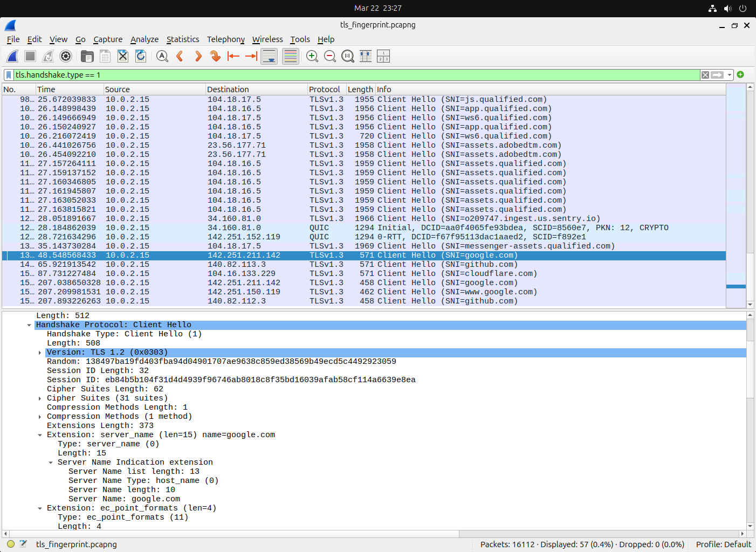Collapse the ec_point_formats extension node
756x552 pixels.
[x=40, y=508]
